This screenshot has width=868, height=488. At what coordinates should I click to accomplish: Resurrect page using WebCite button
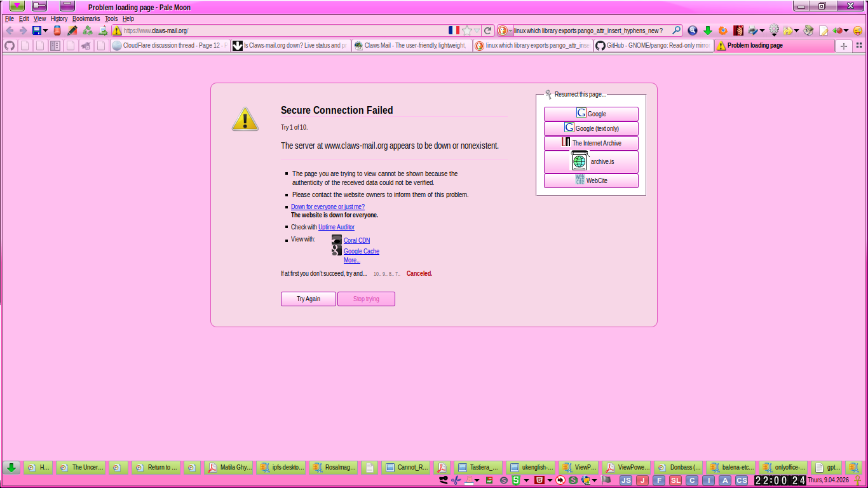tap(591, 180)
